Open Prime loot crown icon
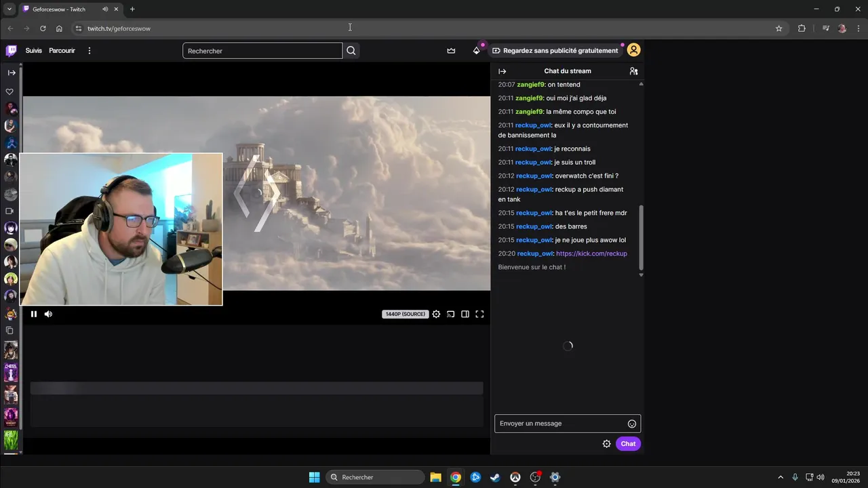Viewport: 868px width, 488px height. 451,51
